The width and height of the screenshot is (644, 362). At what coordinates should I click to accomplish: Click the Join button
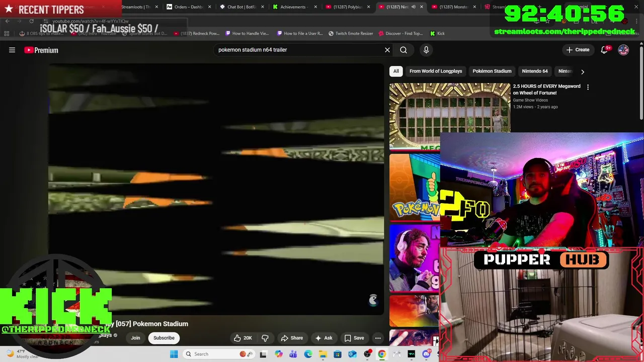point(135,338)
